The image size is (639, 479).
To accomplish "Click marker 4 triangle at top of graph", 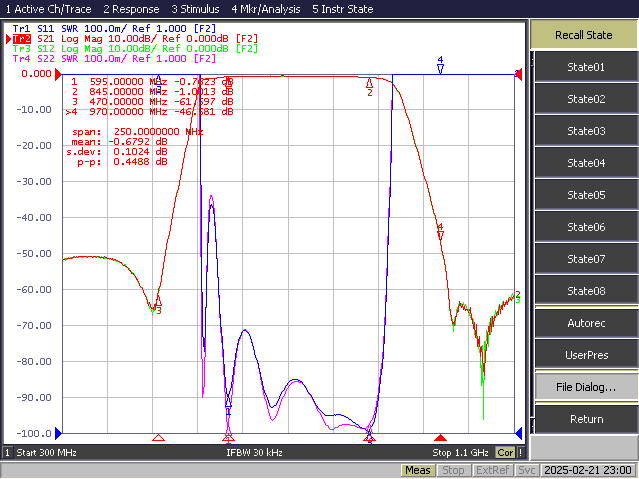I will [440, 69].
